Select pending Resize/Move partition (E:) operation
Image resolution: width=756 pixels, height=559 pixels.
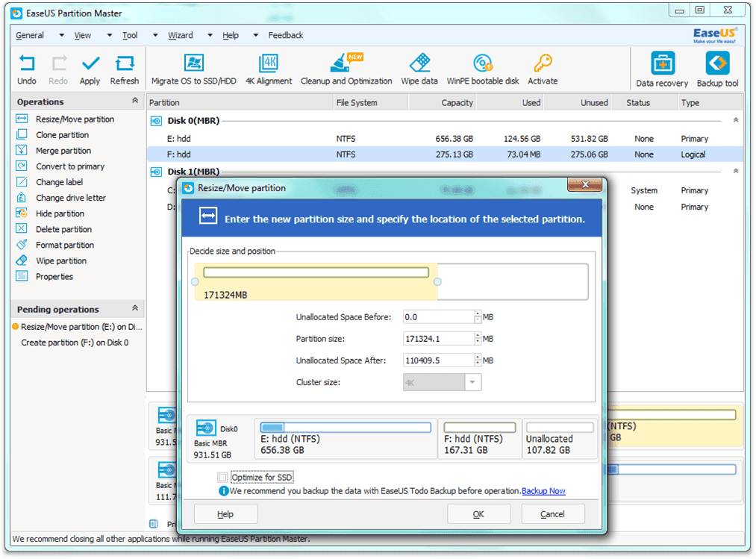[x=77, y=327]
